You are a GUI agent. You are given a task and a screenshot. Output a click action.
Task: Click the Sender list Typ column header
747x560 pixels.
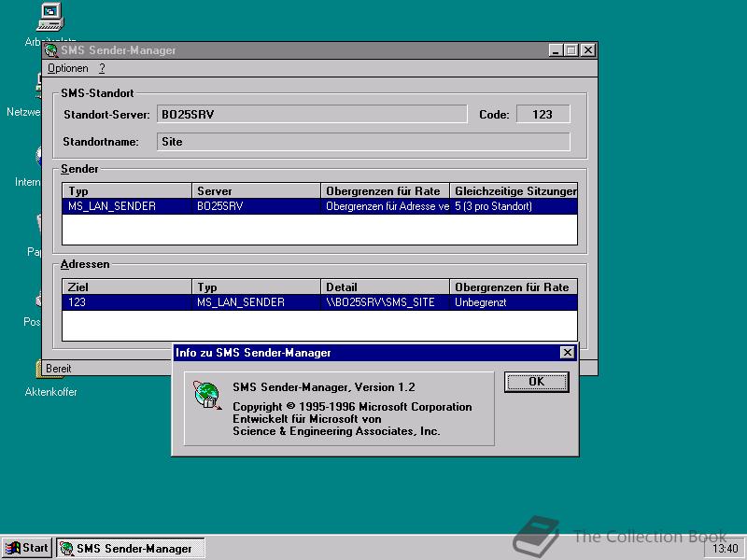pos(127,191)
